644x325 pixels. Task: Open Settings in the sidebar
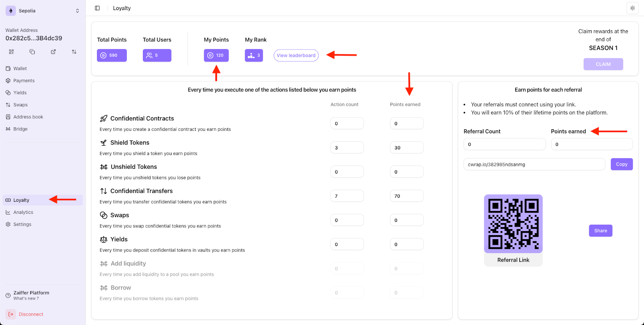click(x=43, y=224)
